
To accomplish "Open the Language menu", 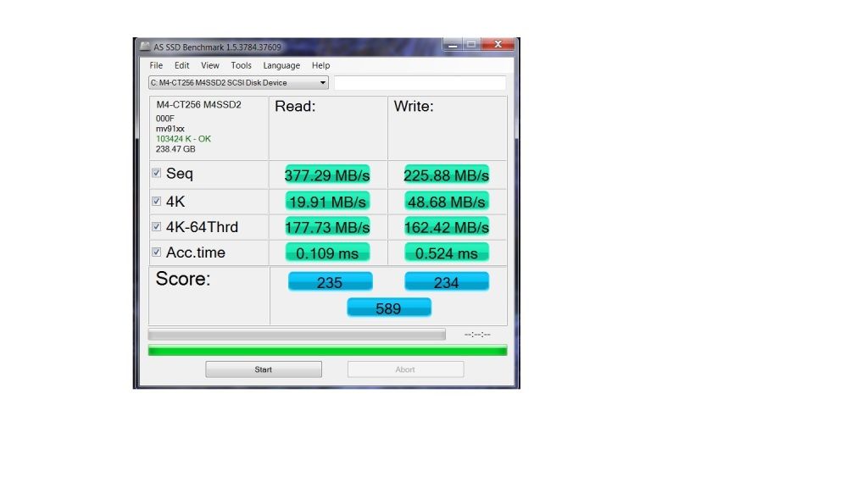I will pyautogui.click(x=281, y=65).
